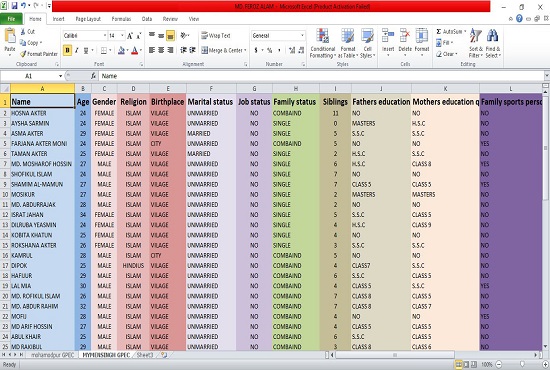Toggle Middle Align button

point(161,35)
